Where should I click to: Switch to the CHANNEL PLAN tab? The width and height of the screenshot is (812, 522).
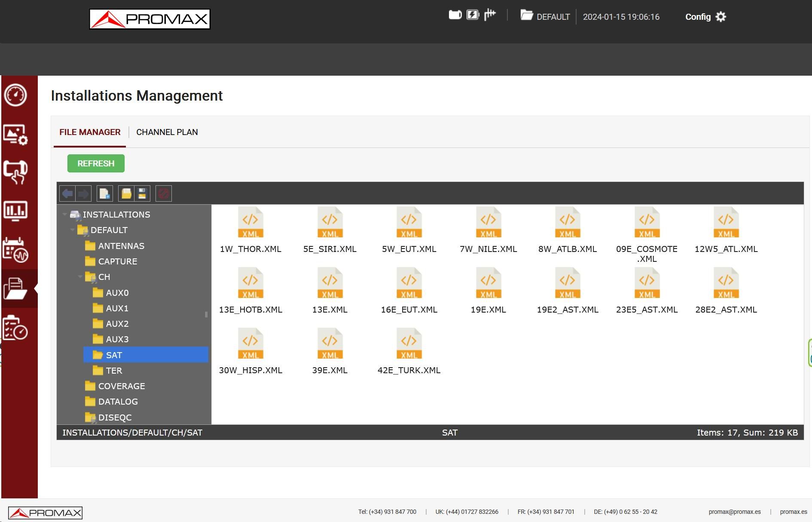167,132
